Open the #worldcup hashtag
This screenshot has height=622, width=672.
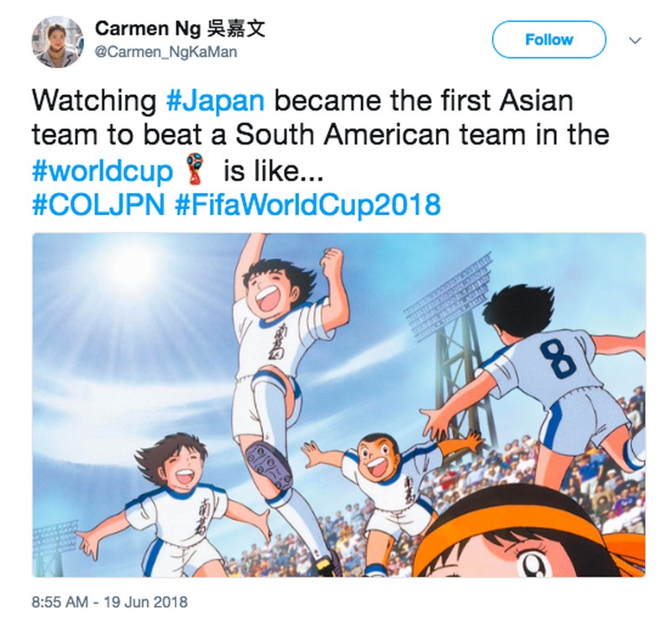pyautogui.click(x=102, y=170)
